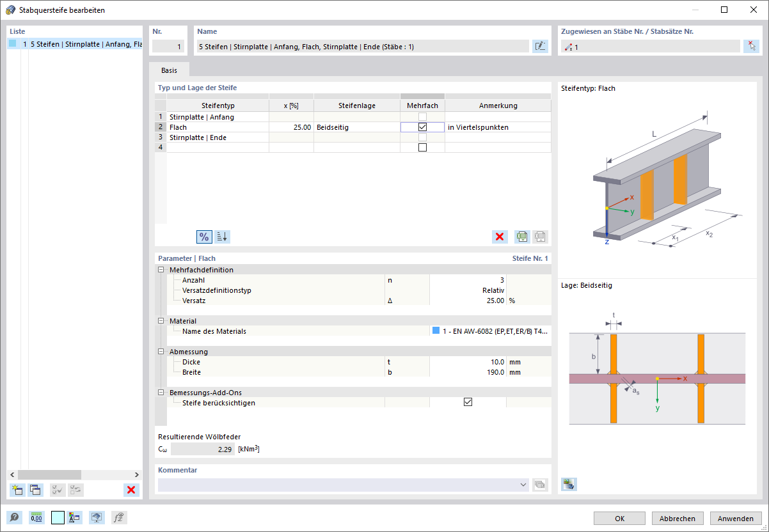The height and width of the screenshot is (532, 769).
Task: Create new list item icon
Action: (x=17, y=490)
